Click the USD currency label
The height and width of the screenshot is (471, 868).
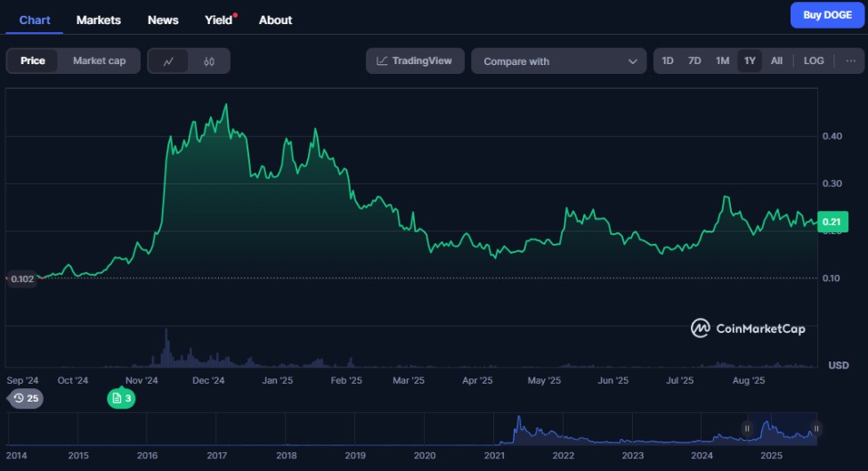coord(838,365)
